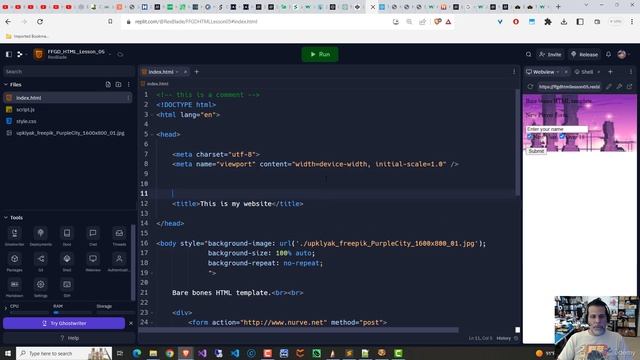This screenshot has height=360, width=640.
Task: Click the Try Ghostwriter button
Action: pos(64,323)
